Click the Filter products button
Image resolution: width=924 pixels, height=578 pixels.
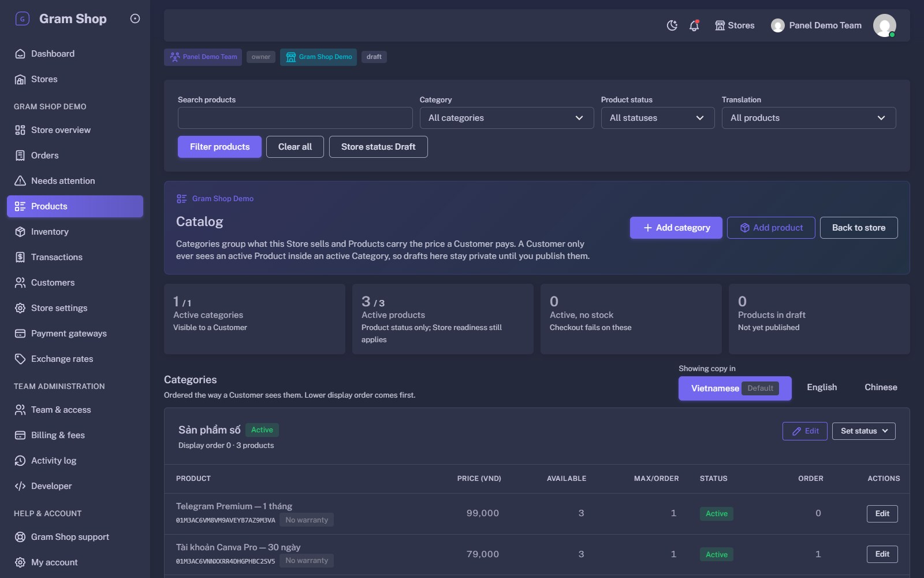(x=219, y=147)
